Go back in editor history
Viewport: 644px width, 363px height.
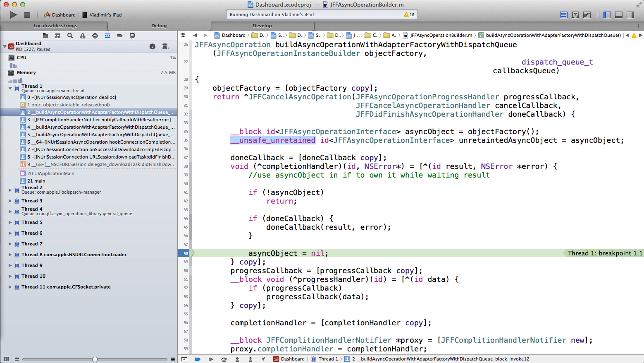coord(195,35)
